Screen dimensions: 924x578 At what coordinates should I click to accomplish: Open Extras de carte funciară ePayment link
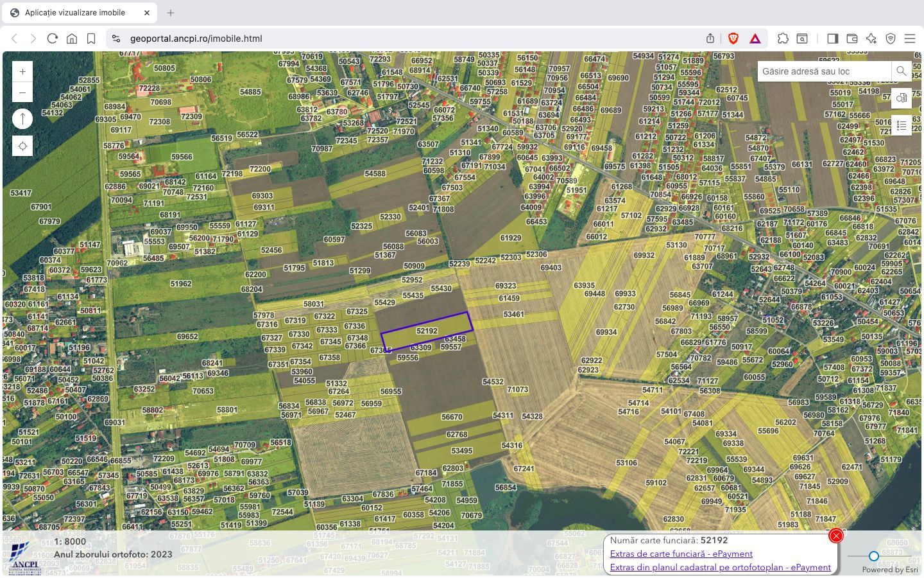tap(681, 554)
